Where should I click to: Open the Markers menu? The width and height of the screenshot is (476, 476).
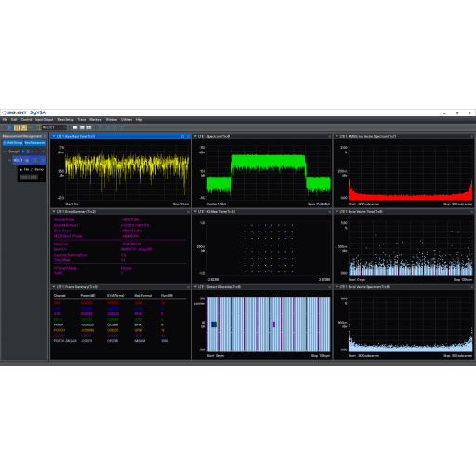coord(96,120)
